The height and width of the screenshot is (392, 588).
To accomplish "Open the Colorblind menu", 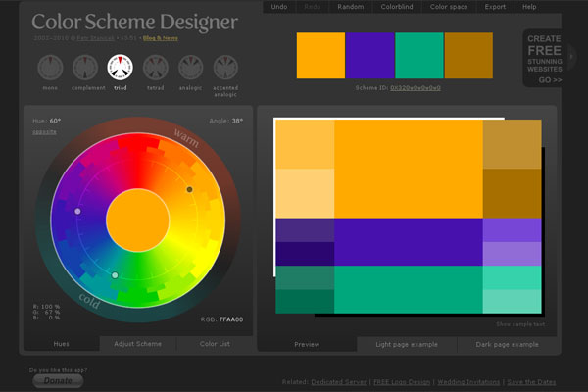I will tap(399, 7).
